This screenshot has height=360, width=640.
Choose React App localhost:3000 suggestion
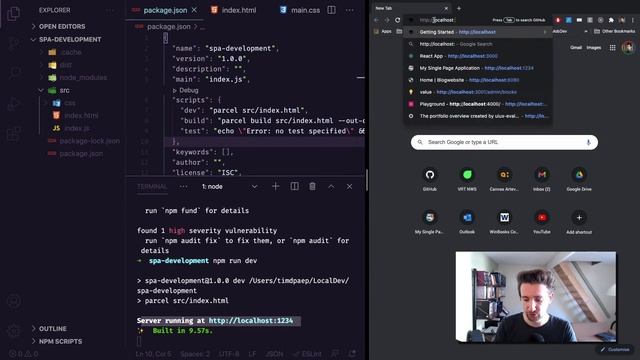[478, 56]
